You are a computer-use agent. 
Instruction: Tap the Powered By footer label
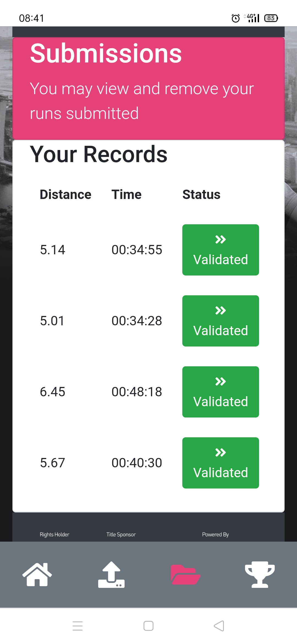(215, 534)
